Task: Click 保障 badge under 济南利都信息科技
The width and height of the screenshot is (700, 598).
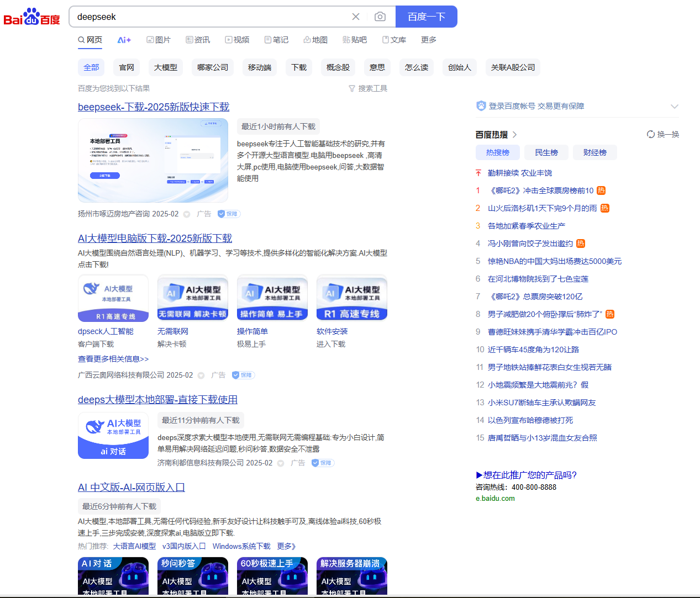Action: point(323,463)
